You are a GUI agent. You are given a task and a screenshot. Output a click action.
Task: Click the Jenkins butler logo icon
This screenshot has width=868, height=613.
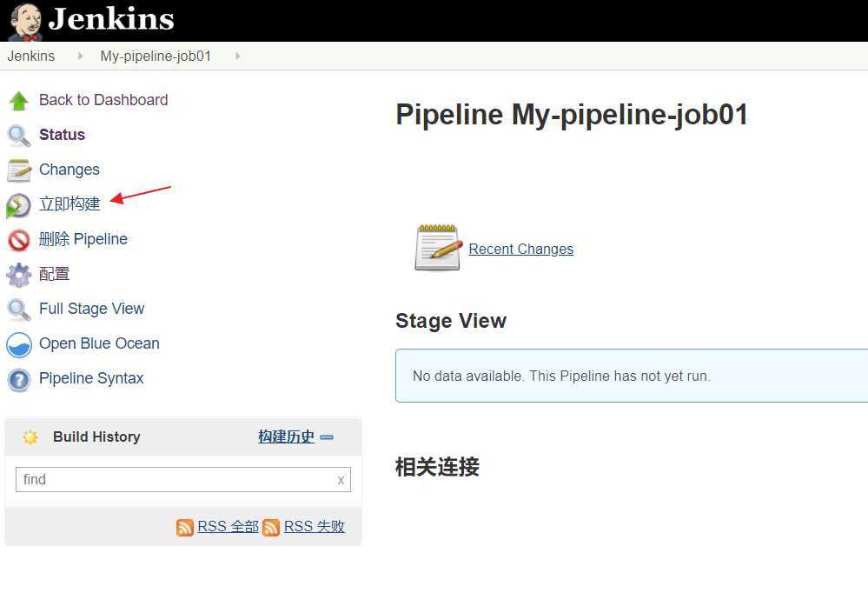25,21
